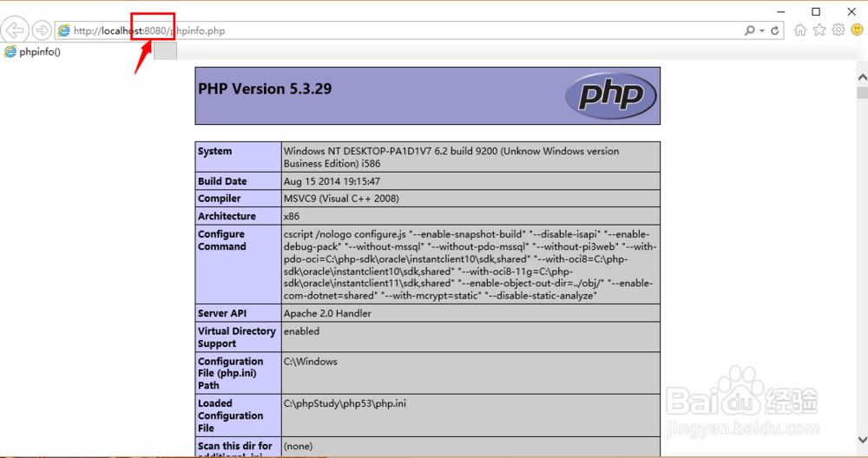The image size is (868, 458).
Task: Minimize the browser window
Action: pos(781,11)
